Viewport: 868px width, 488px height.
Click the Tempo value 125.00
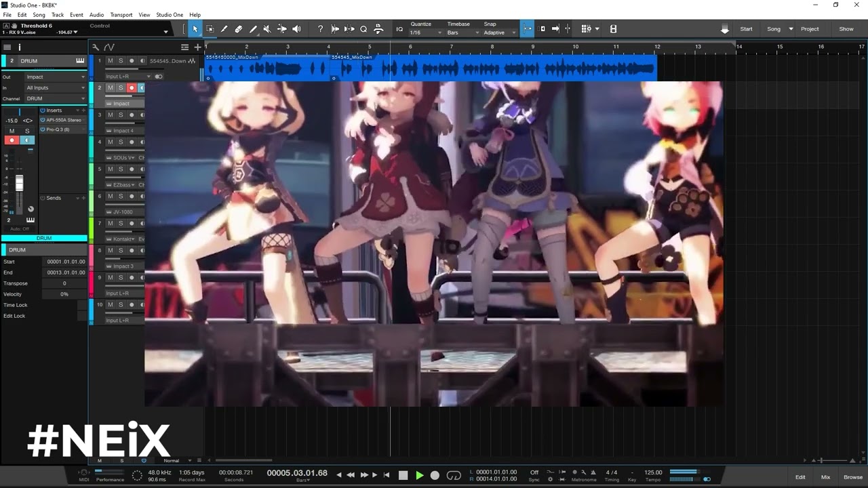653,472
